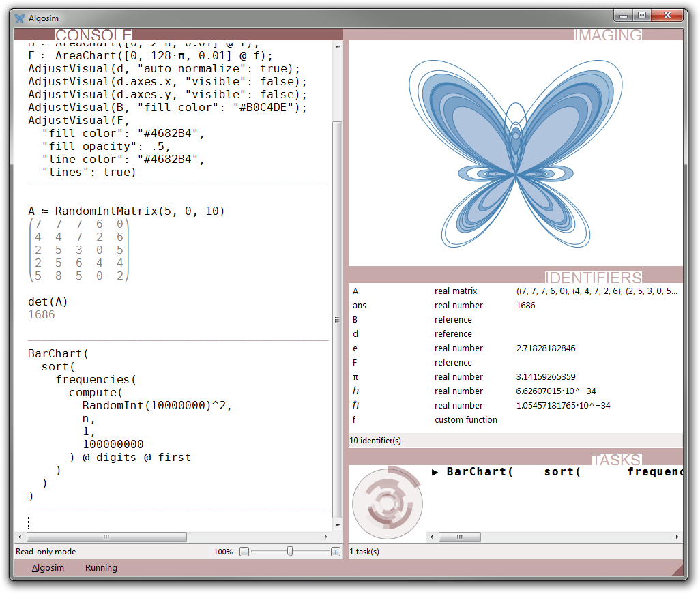Click the Algosim app icon in title bar
The height and width of the screenshot is (594, 700).
click(x=19, y=18)
